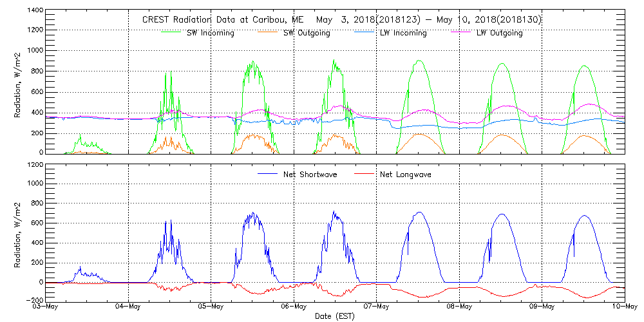Click the '09-May' x-axis date label
644x322 pixels.
(542, 307)
